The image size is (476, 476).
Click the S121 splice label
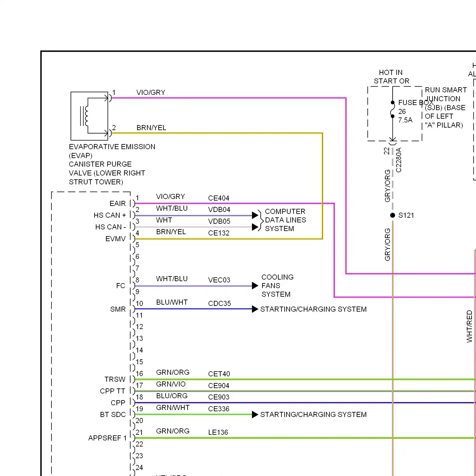tap(406, 215)
